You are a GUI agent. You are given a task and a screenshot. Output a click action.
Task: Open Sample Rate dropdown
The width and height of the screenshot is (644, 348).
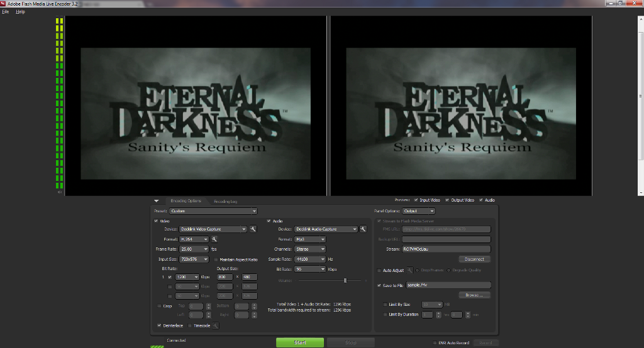[310, 259]
